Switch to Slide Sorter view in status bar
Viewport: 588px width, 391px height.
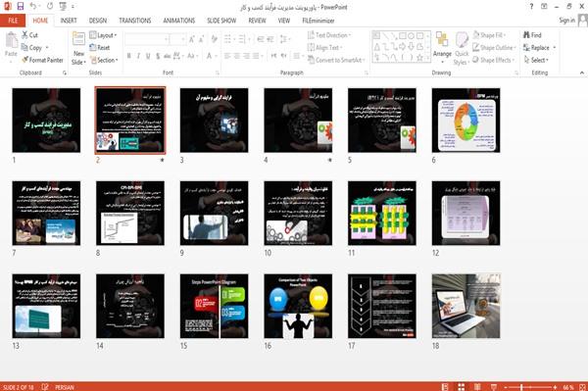pyautogui.click(x=461, y=387)
